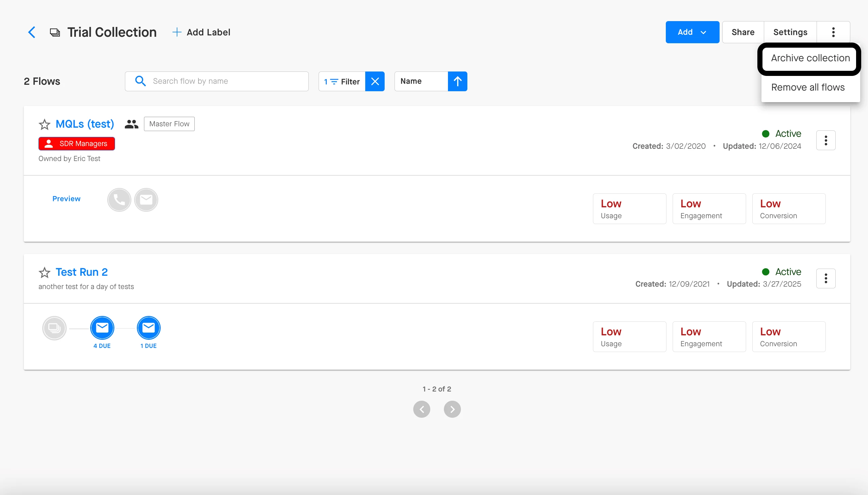Open collection Settings

tap(790, 32)
